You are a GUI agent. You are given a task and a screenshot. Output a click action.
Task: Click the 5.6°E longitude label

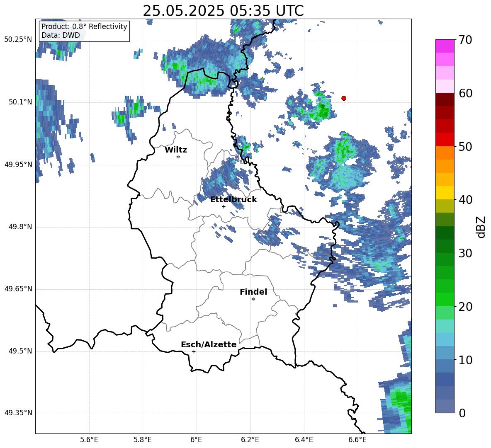point(89,440)
